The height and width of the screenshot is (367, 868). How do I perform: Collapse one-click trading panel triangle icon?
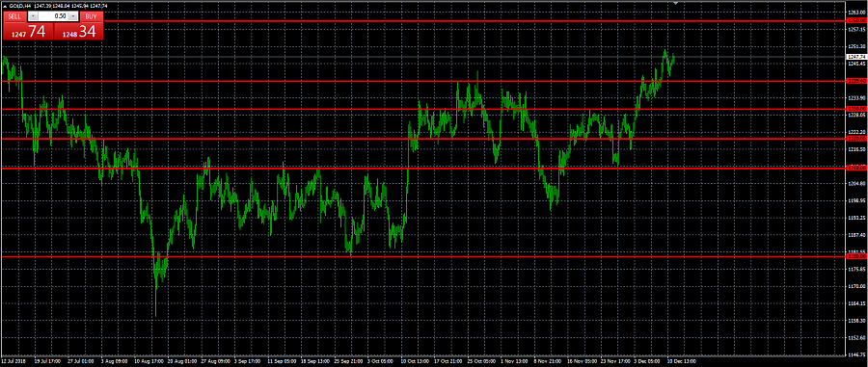coord(5,6)
